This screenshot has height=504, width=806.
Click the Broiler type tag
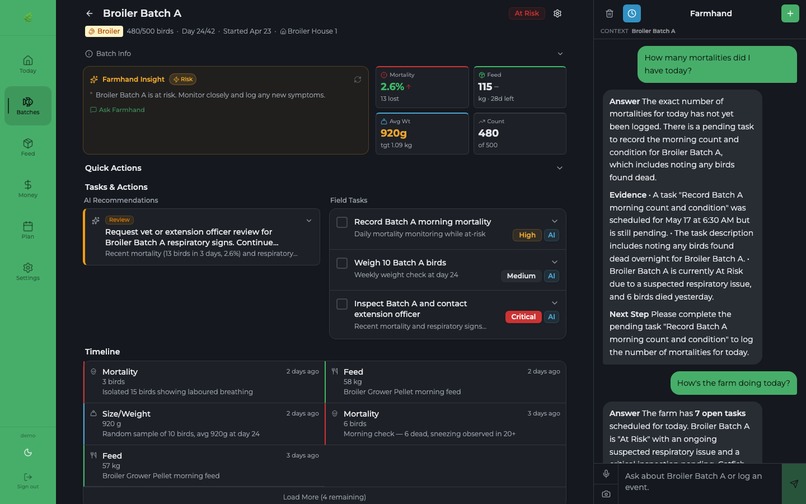coord(104,31)
